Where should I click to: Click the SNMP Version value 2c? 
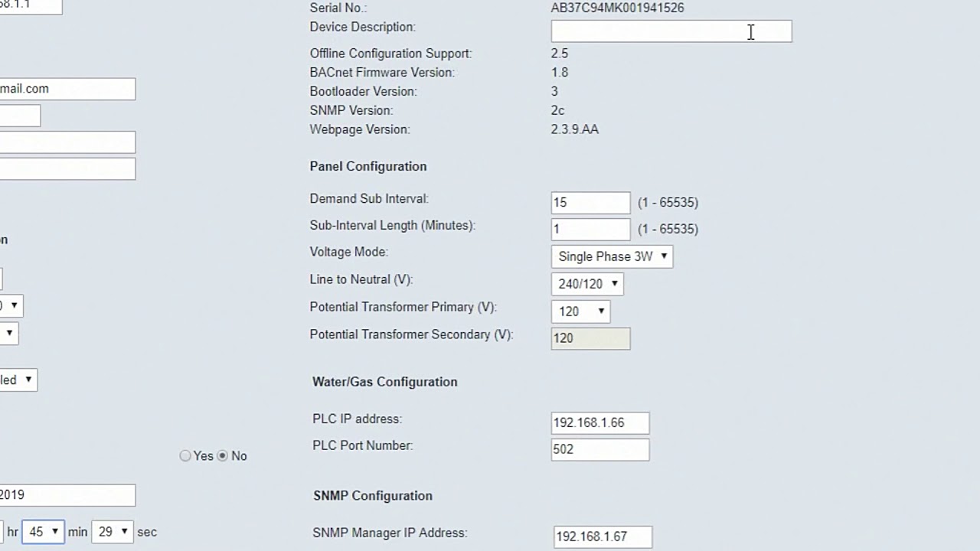(x=558, y=110)
